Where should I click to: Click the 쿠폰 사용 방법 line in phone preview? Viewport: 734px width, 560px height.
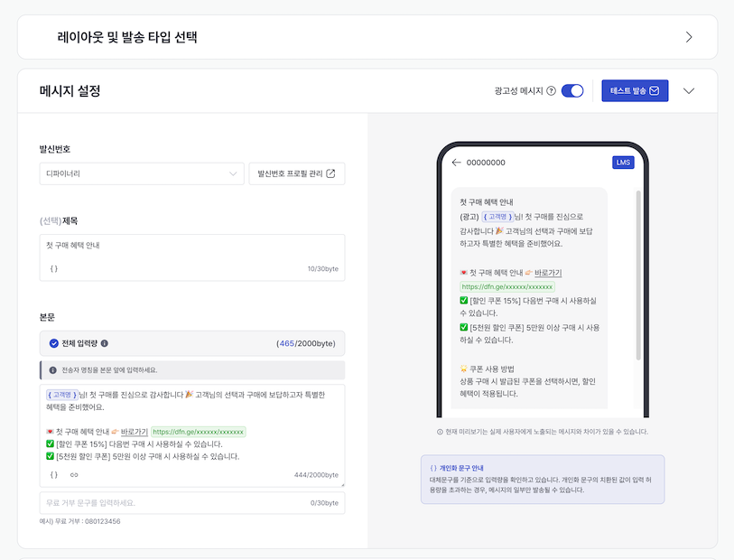click(487, 369)
